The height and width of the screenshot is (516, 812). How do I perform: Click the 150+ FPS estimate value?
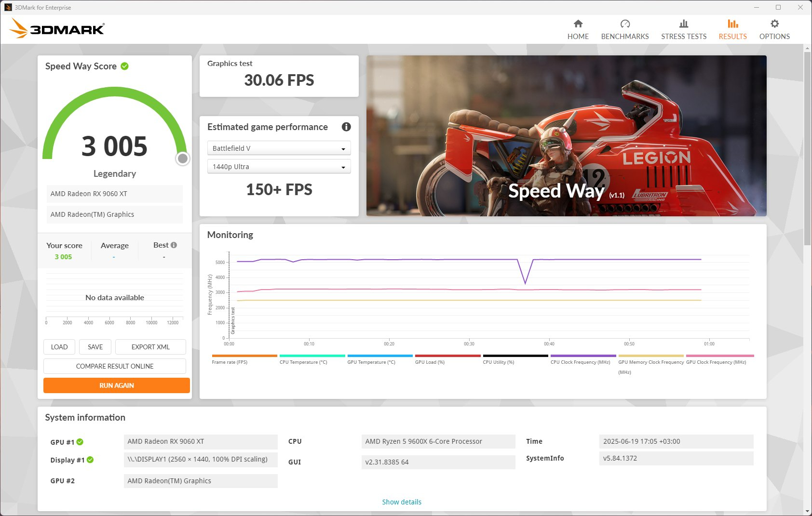click(x=279, y=189)
